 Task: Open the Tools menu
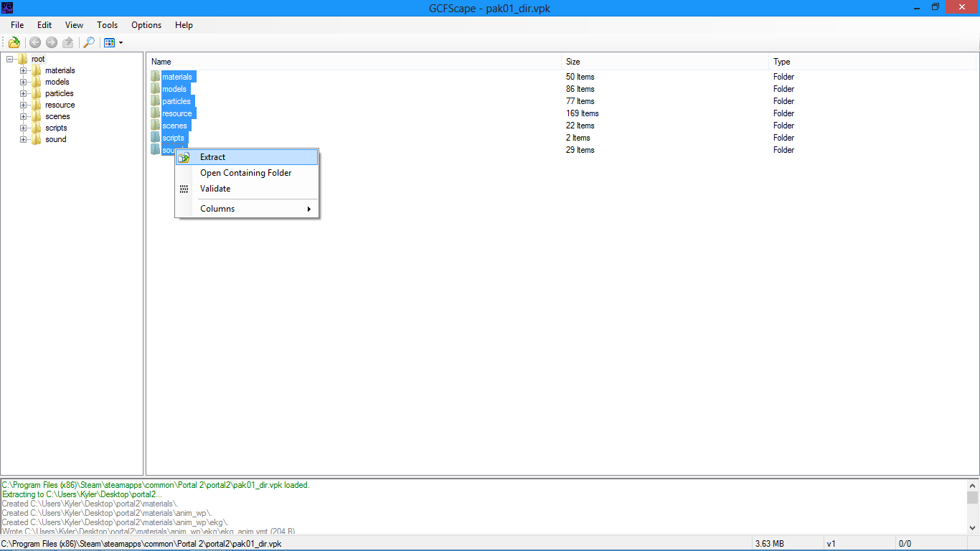pyautogui.click(x=108, y=25)
